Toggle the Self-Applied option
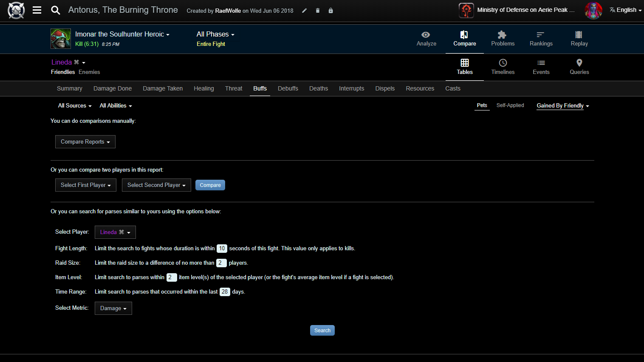644x362 pixels. (x=510, y=105)
